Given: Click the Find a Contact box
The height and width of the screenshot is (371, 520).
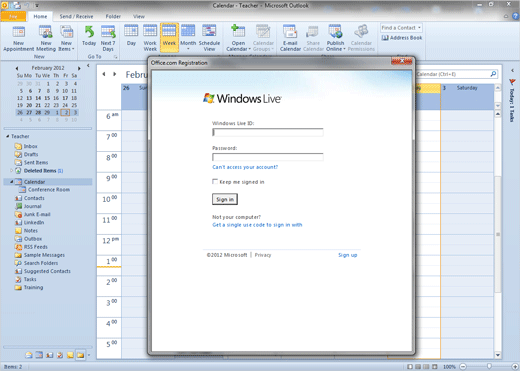Looking at the screenshot, I should click(x=401, y=28).
